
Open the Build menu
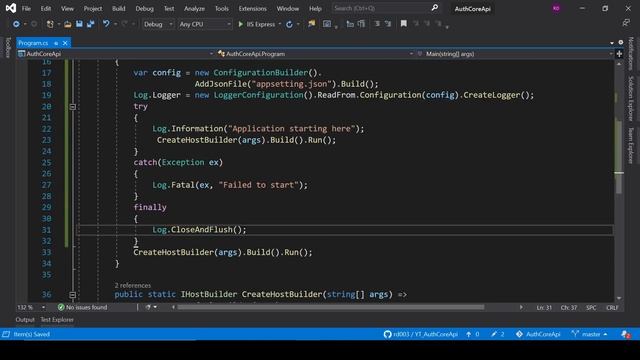(118, 8)
